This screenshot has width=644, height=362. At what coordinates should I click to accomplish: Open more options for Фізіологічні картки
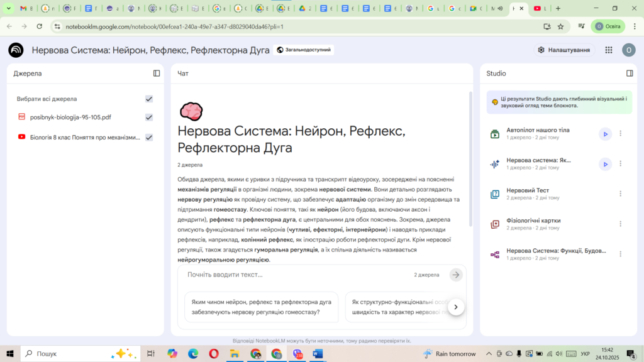(x=621, y=224)
